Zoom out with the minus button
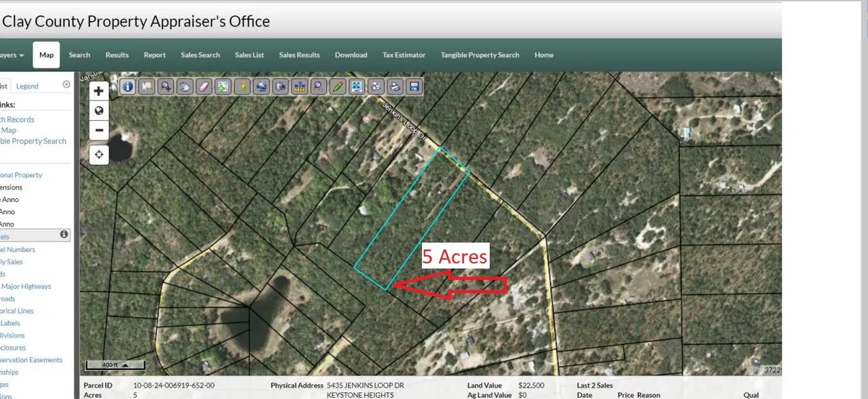 (x=99, y=130)
